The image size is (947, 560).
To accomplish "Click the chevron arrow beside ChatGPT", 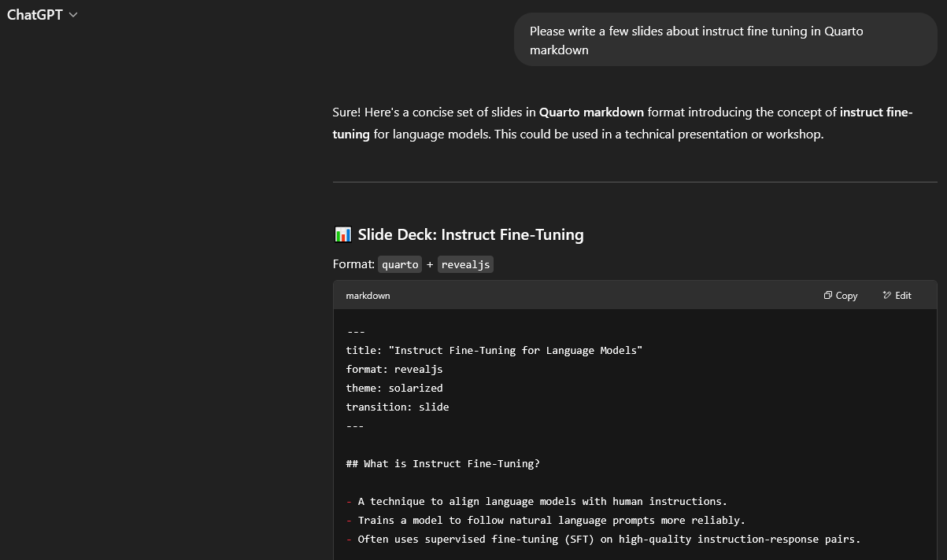I will pyautogui.click(x=74, y=15).
